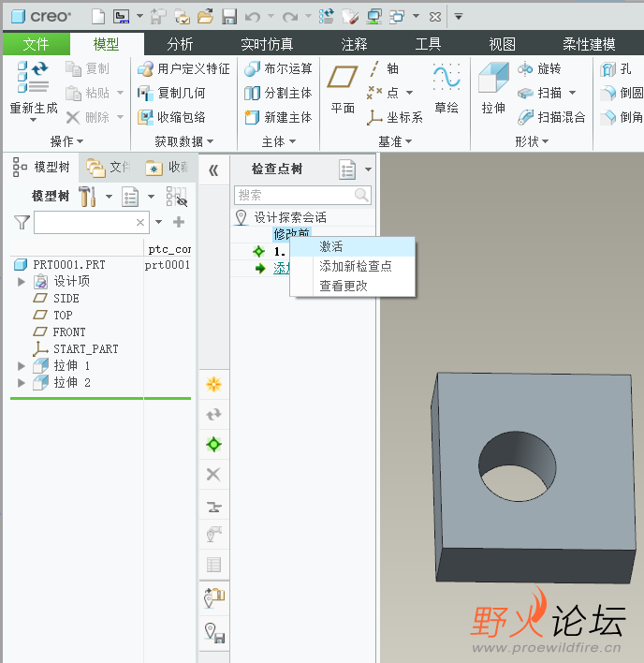Viewport: 644px width, 663px height.
Task: Click the Save disk icon
Action: click(x=229, y=17)
